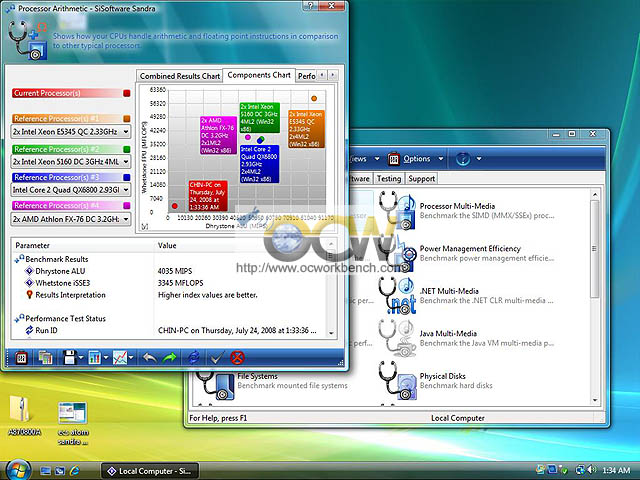Open the .NET Multi-Media benchmark icon
640x480 pixels.
click(x=396, y=296)
